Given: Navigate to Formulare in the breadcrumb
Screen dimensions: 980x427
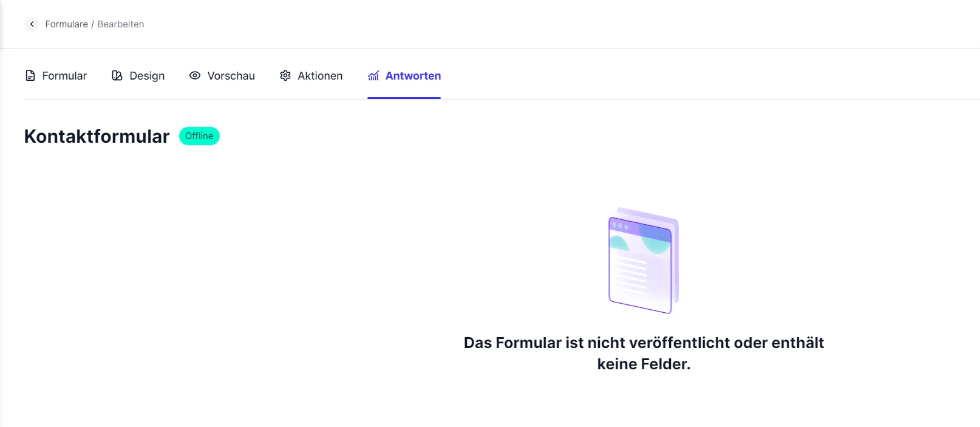Looking at the screenshot, I should pyautogui.click(x=66, y=24).
